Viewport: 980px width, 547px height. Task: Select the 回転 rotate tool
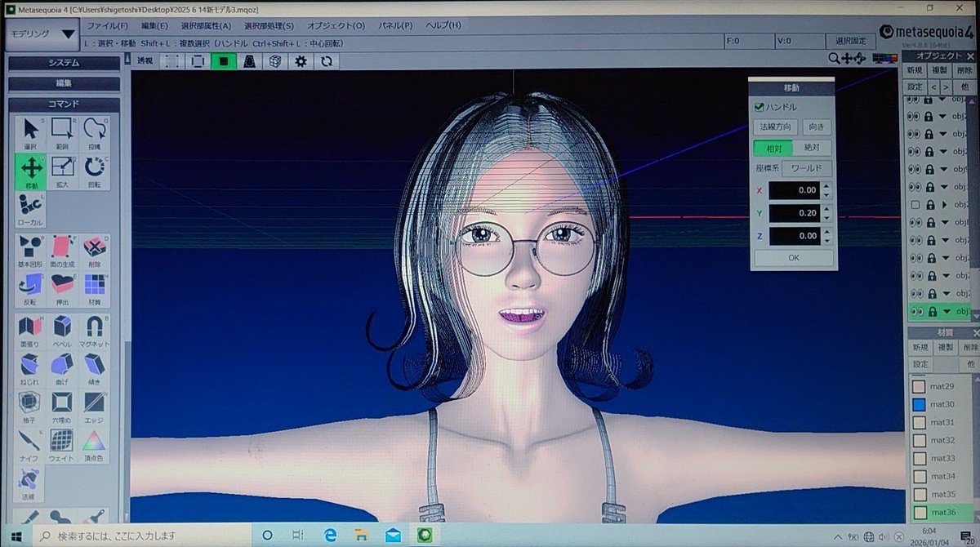[95, 171]
